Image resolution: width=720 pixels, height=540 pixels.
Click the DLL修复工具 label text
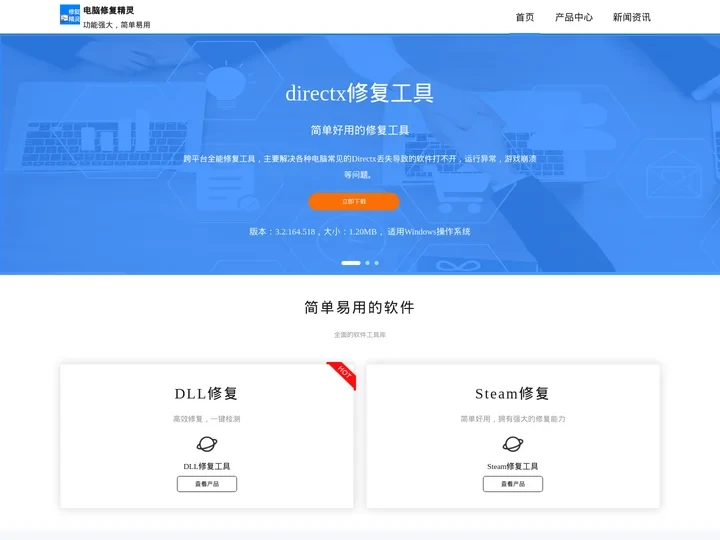click(x=207, y=467)
